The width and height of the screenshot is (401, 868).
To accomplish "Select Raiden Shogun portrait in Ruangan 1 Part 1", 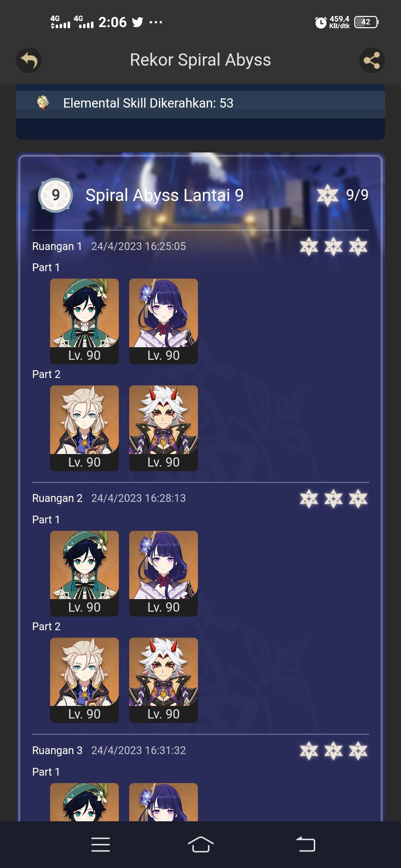I will click(163, 321).
